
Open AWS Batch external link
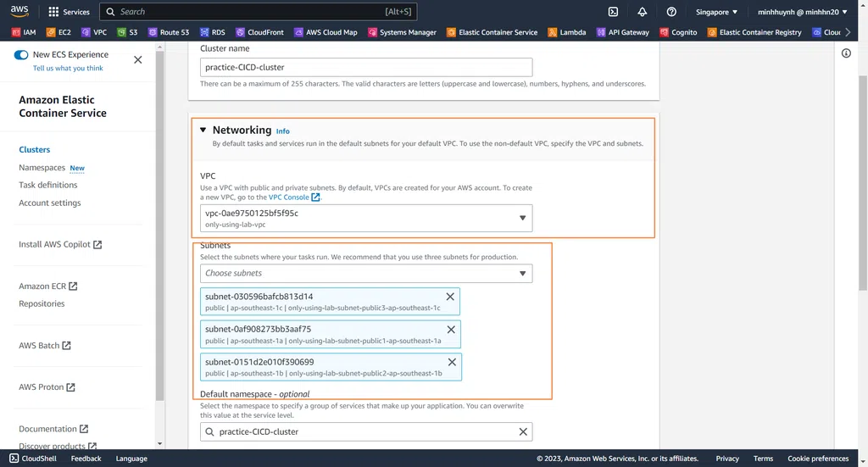[x=45, y=345]
